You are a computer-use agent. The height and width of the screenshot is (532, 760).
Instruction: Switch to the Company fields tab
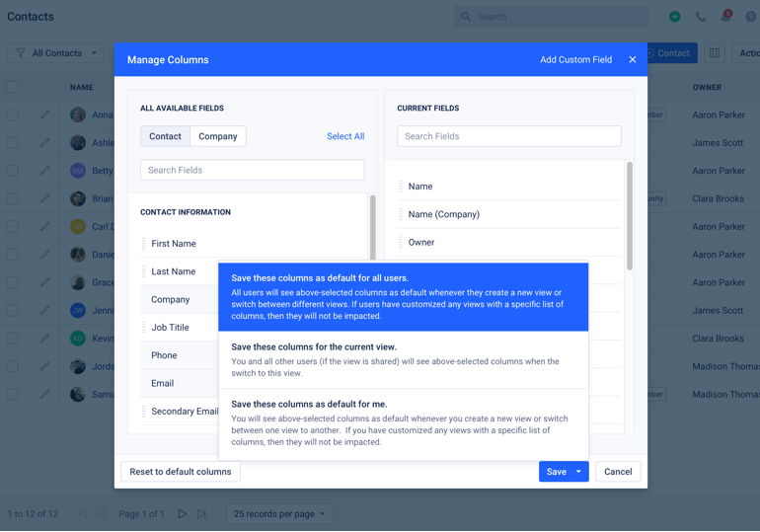tap(217, 136)
